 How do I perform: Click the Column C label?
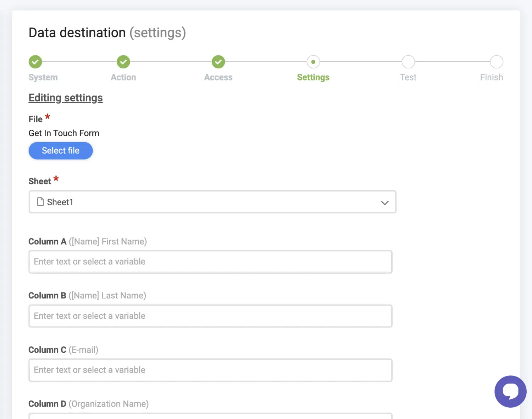point(63,350)
